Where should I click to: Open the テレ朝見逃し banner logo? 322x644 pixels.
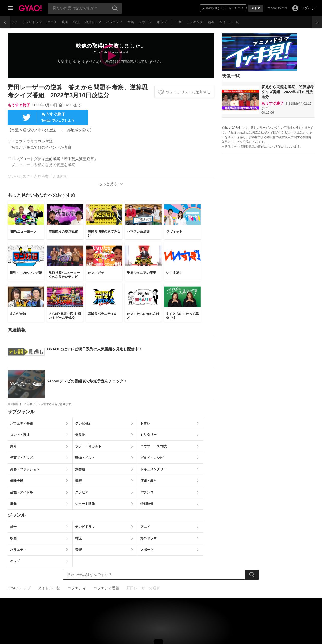26,352
